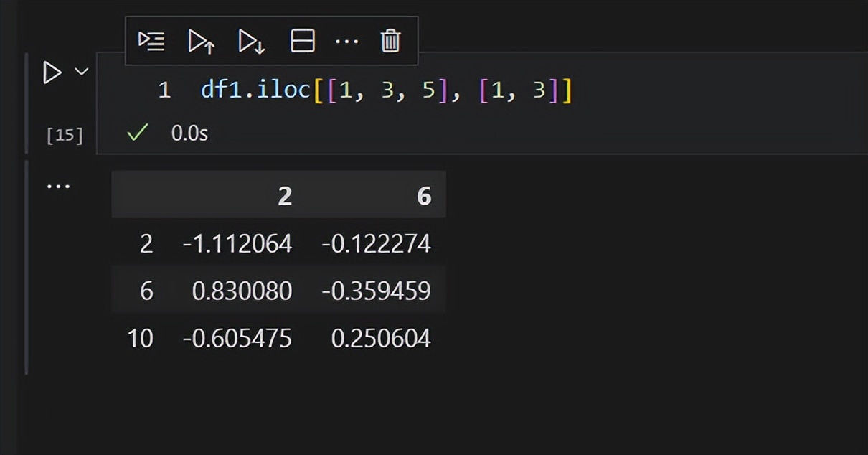Execute cell and below icon
Viewport: 868px width, 455px height.
point(252,42)
